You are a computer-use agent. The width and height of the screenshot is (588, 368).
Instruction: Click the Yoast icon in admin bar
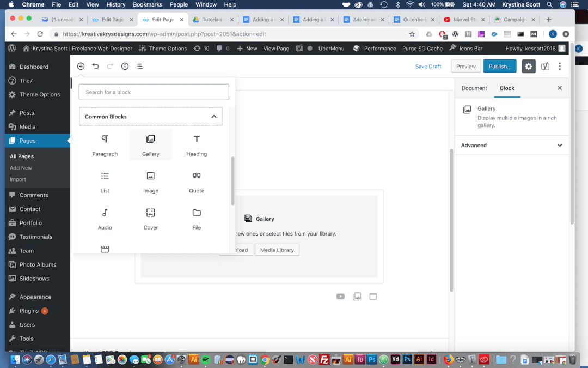pyautogui.click(x=299, y=49)
